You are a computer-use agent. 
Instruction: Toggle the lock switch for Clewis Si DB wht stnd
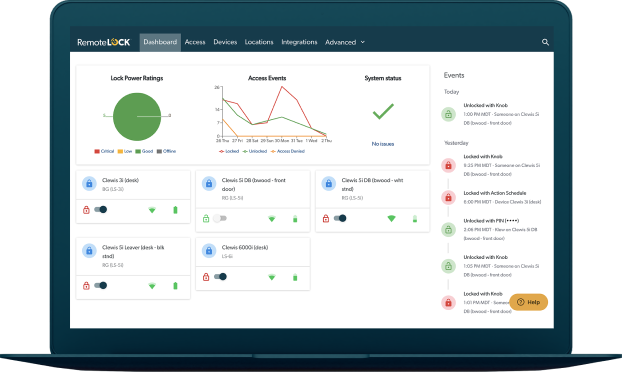coord(340,218)
